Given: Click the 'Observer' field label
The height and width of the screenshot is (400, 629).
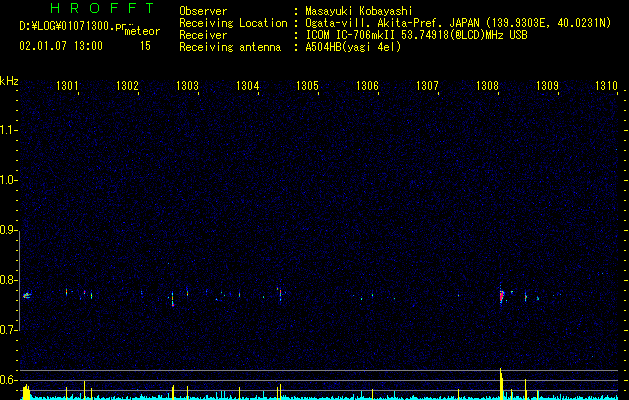Looking at the screenshot, I should click(x=203, y=11).
